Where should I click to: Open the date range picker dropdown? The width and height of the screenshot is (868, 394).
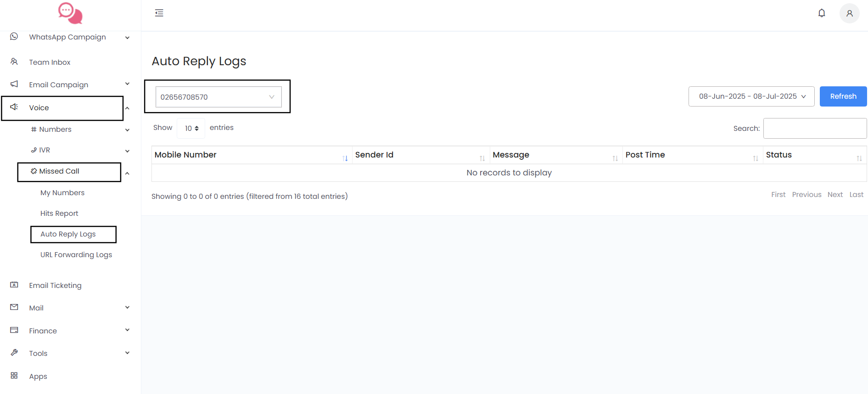751,96
